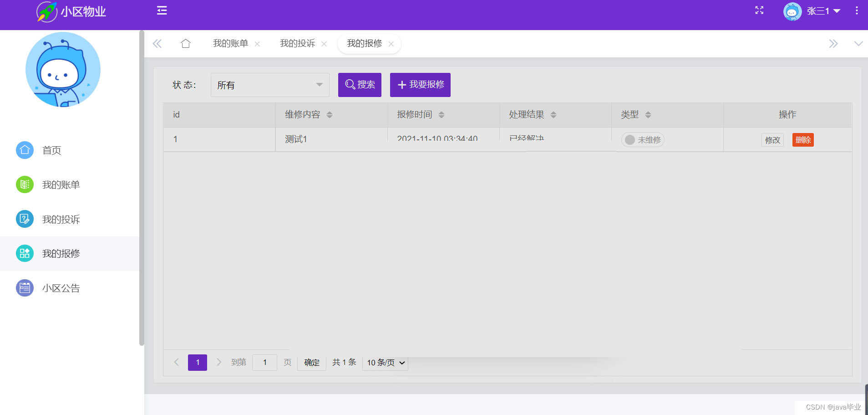Sort by 类型 column arrows
The height and width of the screenshot is (415, 868).
point(648,115)
